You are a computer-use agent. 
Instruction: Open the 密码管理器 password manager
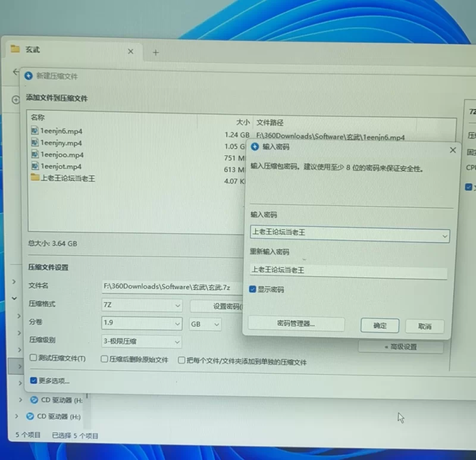coord(296,324)
